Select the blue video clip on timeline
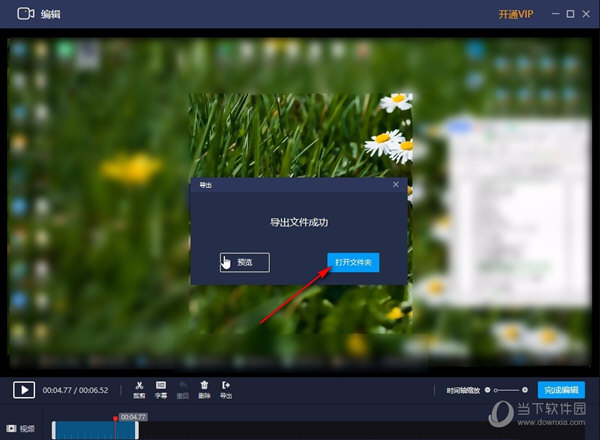Screen dimensions: 600x440 tap(95, 430)
